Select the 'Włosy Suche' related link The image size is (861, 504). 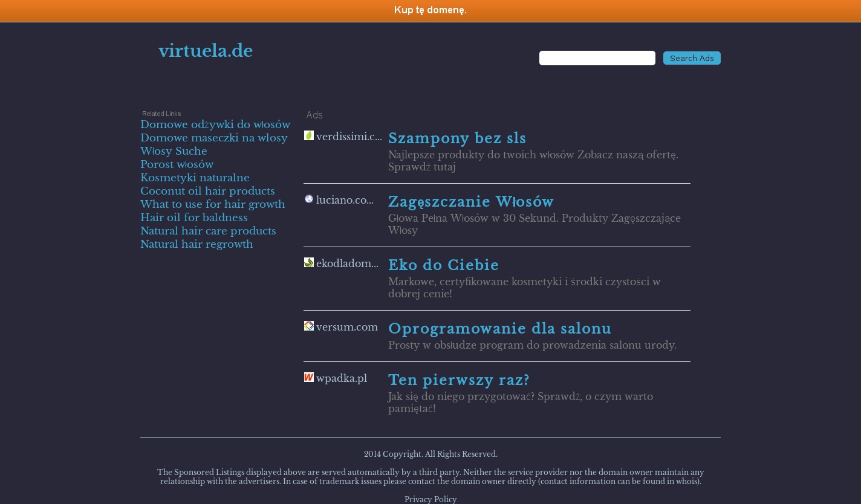(x=174, y=151)
